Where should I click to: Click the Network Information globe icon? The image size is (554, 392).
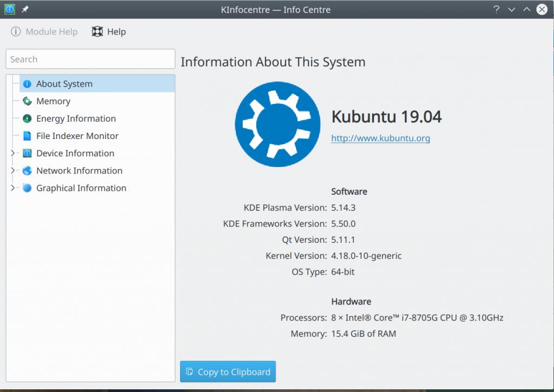pyautogui.click(x=27, y=171)
